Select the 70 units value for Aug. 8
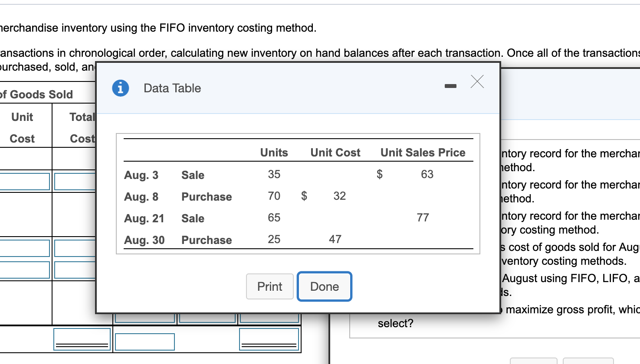640x364 pixels. point(274,196)
